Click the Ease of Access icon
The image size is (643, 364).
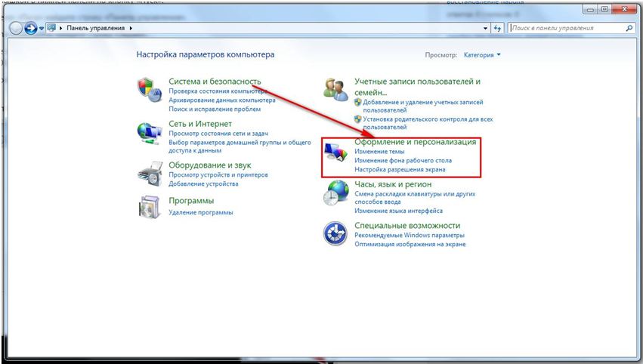pos(335,234)
